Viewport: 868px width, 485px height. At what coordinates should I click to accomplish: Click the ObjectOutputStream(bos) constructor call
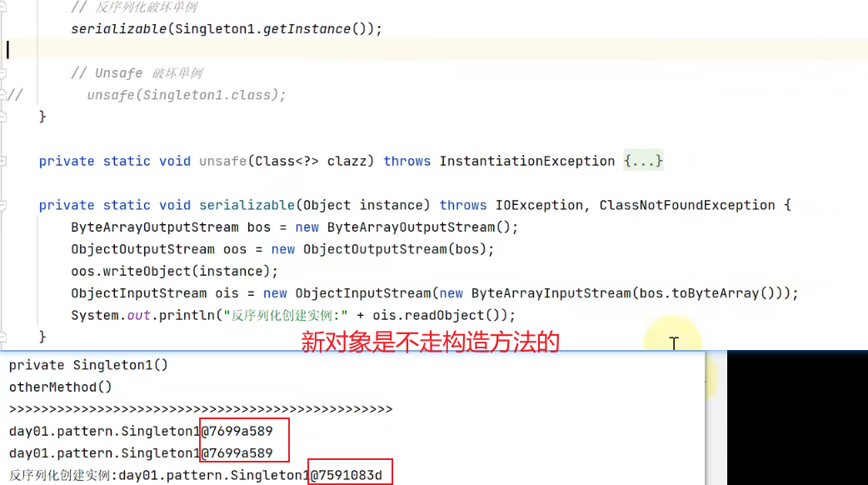pyautogui.click(x=395, y=250)
